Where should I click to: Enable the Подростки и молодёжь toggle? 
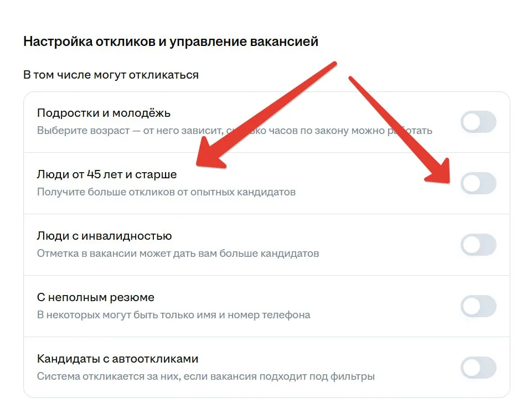pos(478,122)
